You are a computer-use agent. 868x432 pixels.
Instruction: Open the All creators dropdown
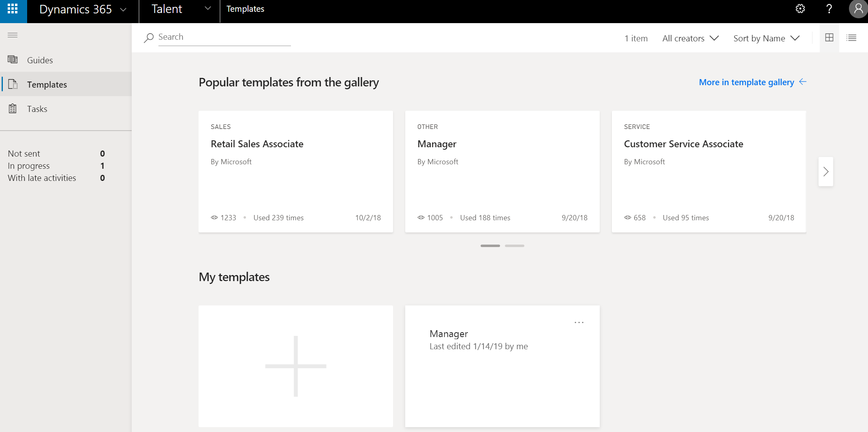690,38
